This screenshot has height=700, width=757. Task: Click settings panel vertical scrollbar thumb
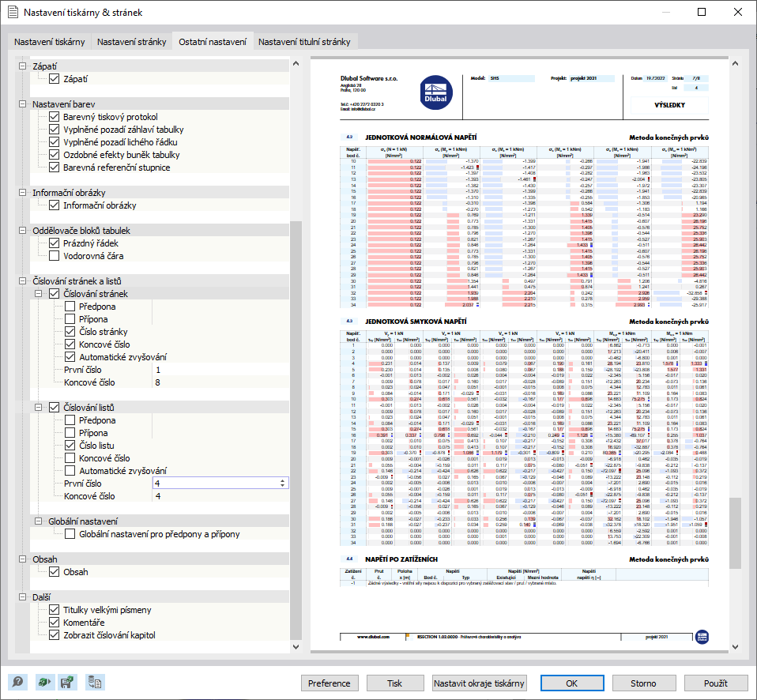click(296, 430)
